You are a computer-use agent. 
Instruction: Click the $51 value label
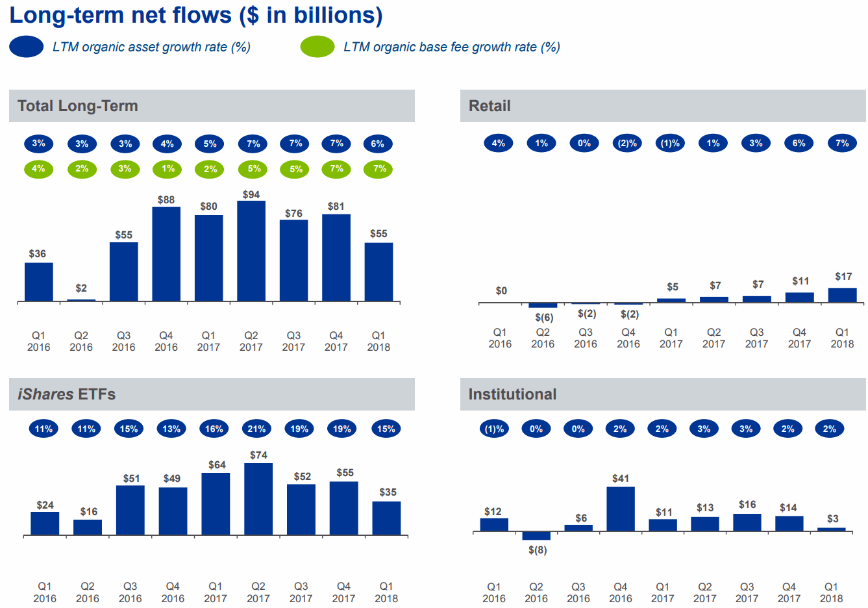click(x=131, y=479)
